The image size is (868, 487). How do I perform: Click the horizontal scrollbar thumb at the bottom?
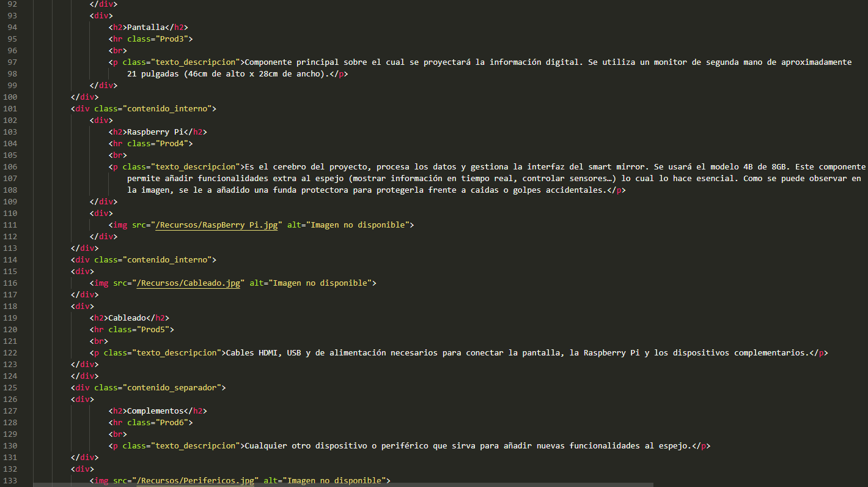(x=343, y=485)
